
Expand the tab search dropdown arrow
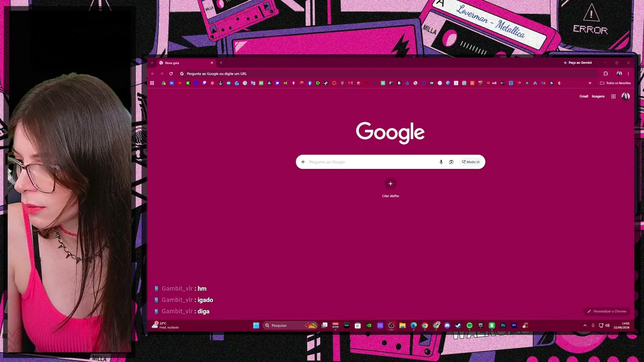[x=152, y=63]
